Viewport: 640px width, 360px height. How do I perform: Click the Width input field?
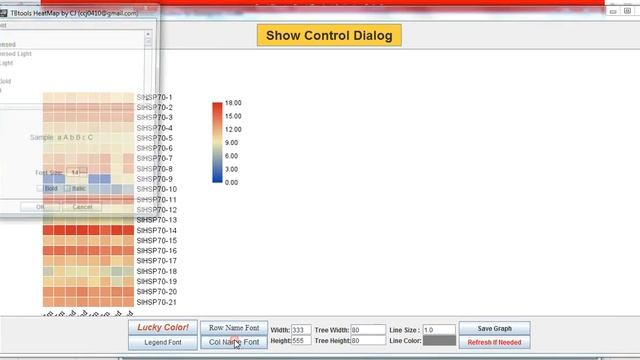[x=301, y=330]
